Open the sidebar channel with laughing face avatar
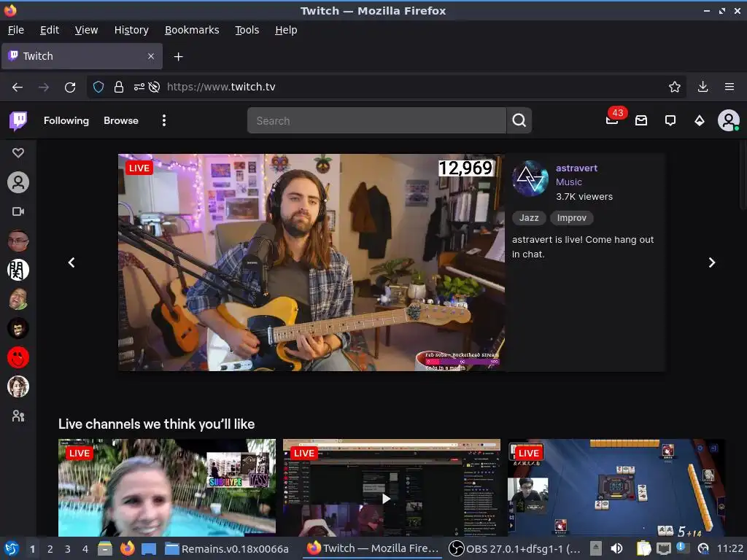Screen dimensions: 747x560 pos(18,299)
